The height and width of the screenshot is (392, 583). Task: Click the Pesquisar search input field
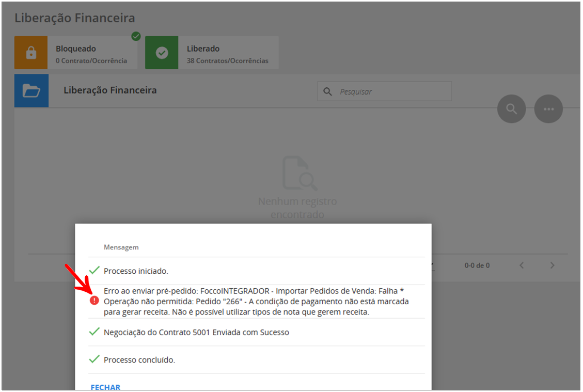pyautogui.click(x=385, y=91)
